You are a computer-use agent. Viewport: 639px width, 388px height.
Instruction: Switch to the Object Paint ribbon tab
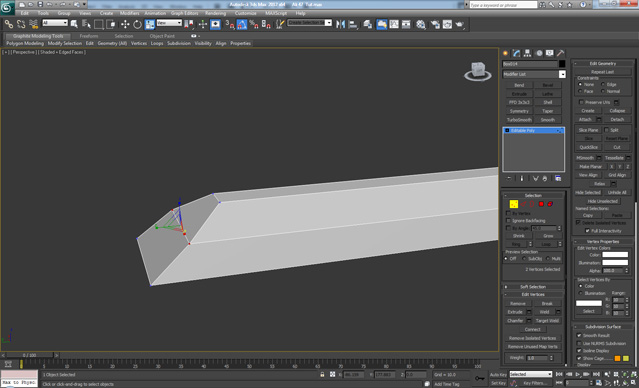[x=162, y=36]
